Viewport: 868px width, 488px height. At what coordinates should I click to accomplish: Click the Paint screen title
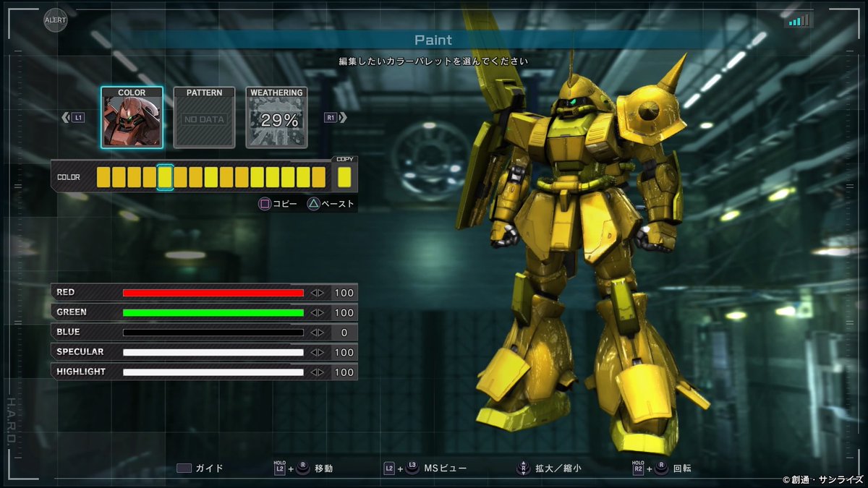point(433,40)
